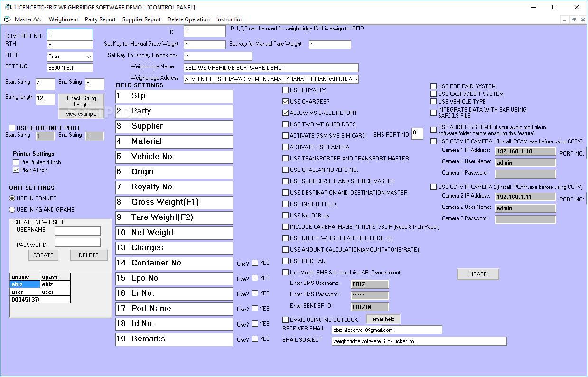This screenshot has height=377, width=588.
Task: Uncheck Plain 4 Inch printer option
Action: point(16,170)
